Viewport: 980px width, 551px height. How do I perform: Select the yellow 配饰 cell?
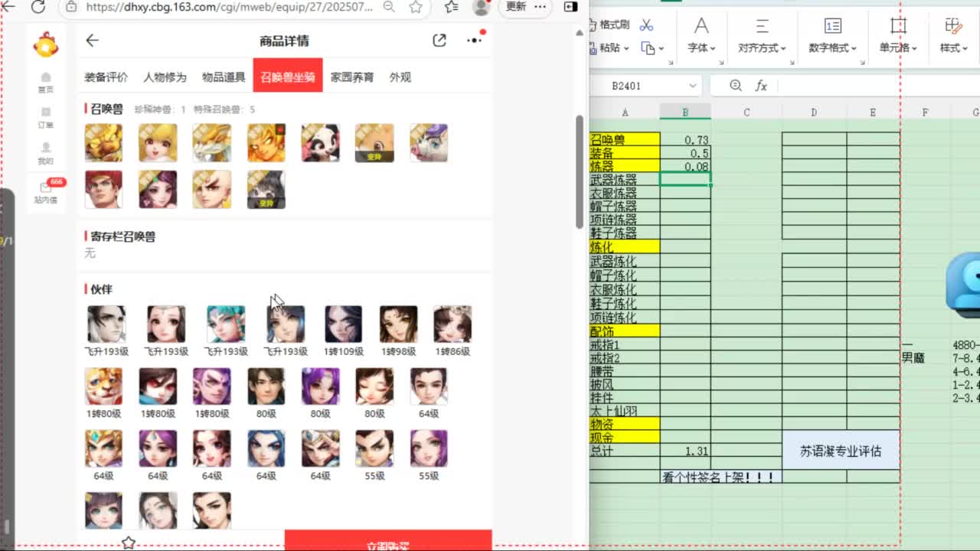625,331
